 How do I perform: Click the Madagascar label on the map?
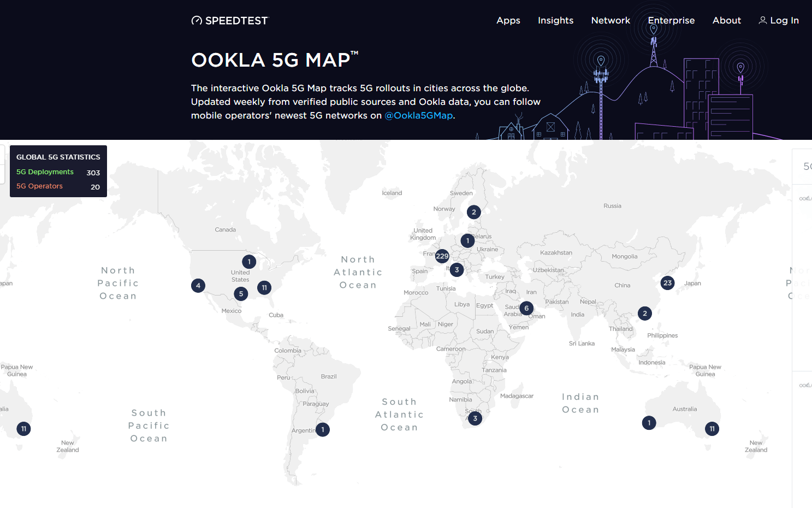click(517, 395)
